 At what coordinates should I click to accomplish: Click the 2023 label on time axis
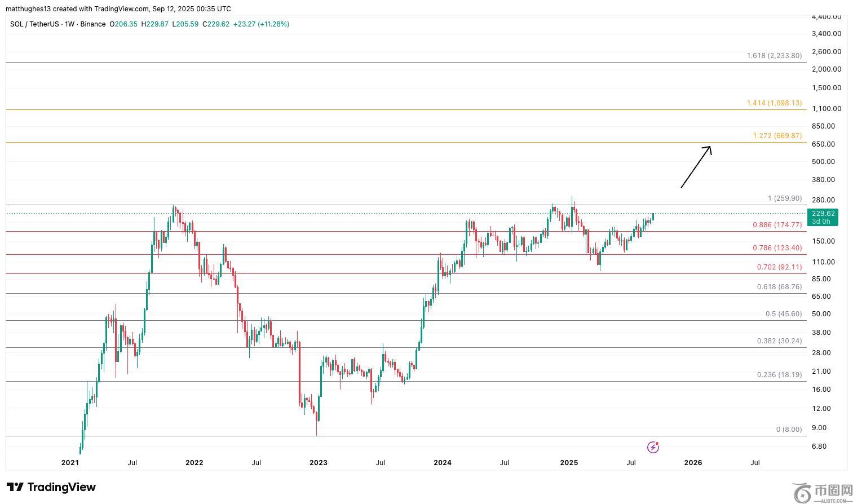pos(318,463)
